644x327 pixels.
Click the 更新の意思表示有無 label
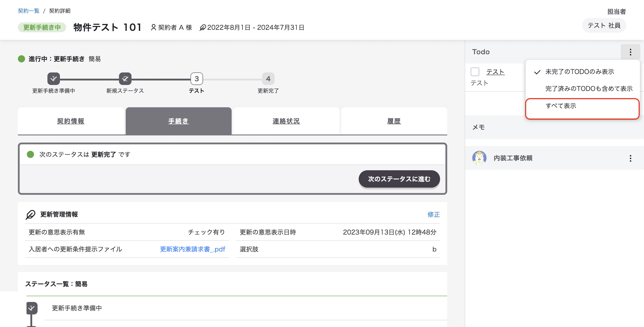coord(57,232)
